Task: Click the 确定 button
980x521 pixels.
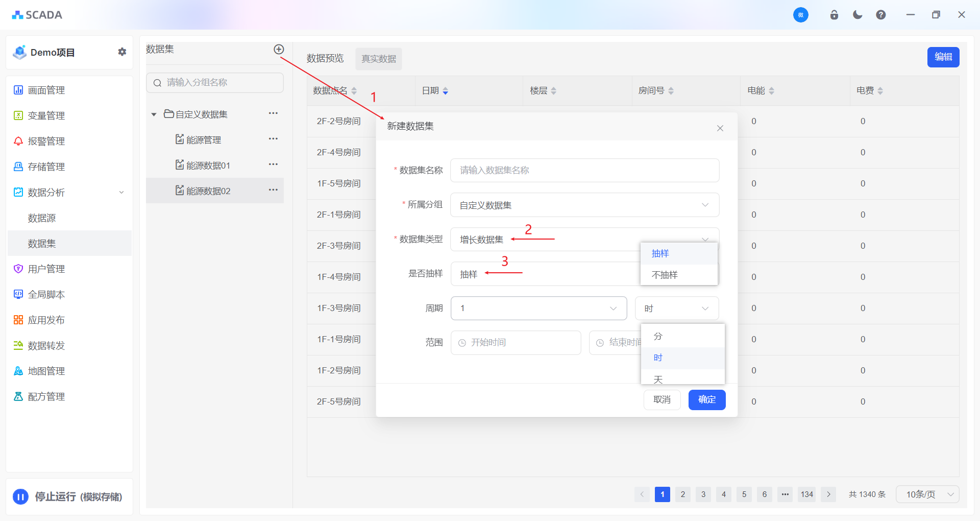Action: pyautogui.click(x=706, y=399)
